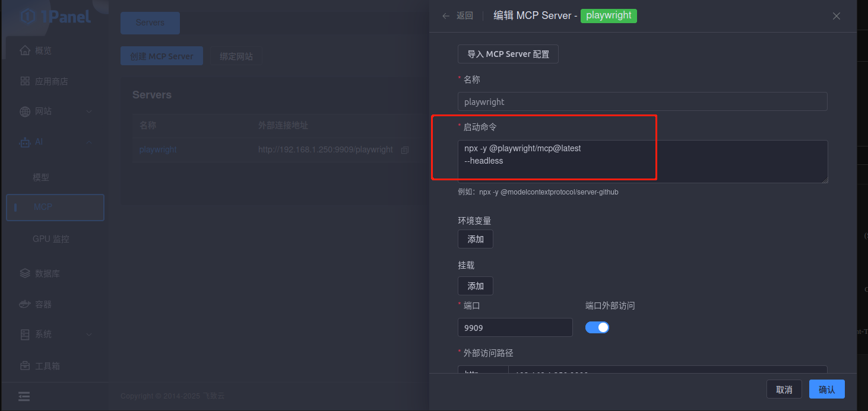Click the green playwright tag in the header
The image size is (868, 411).
pyautogui.click(x=609, y=16)
